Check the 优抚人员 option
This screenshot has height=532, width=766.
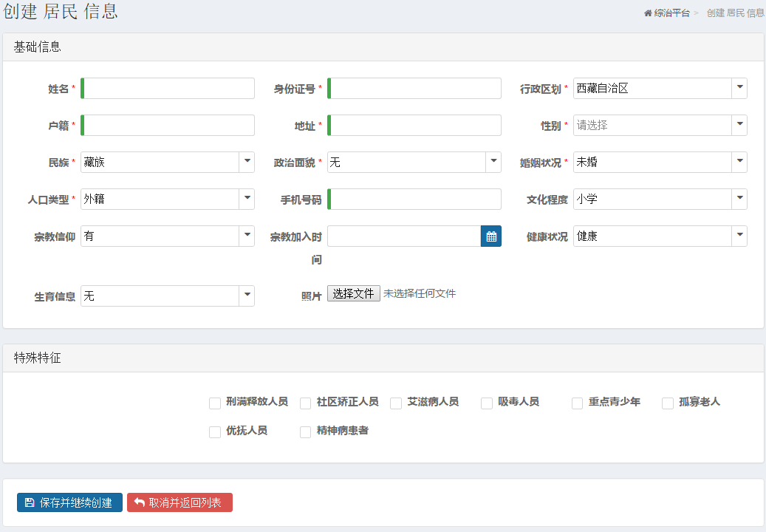pos(215,432)
